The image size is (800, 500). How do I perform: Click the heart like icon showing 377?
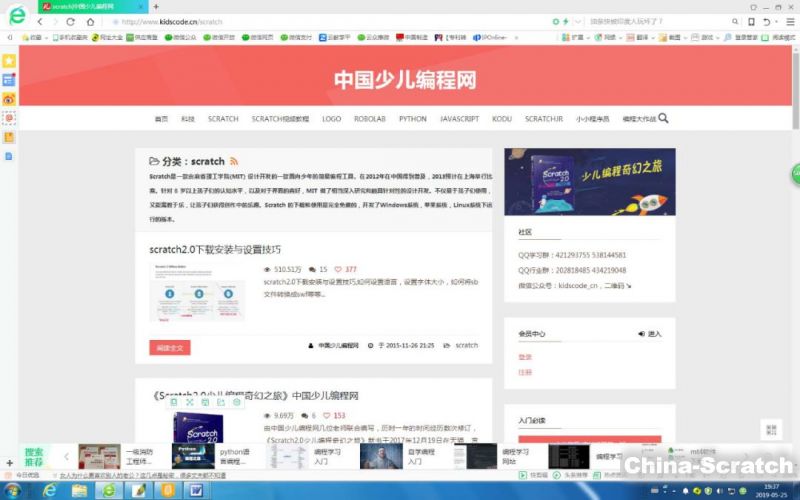point(337,269)
